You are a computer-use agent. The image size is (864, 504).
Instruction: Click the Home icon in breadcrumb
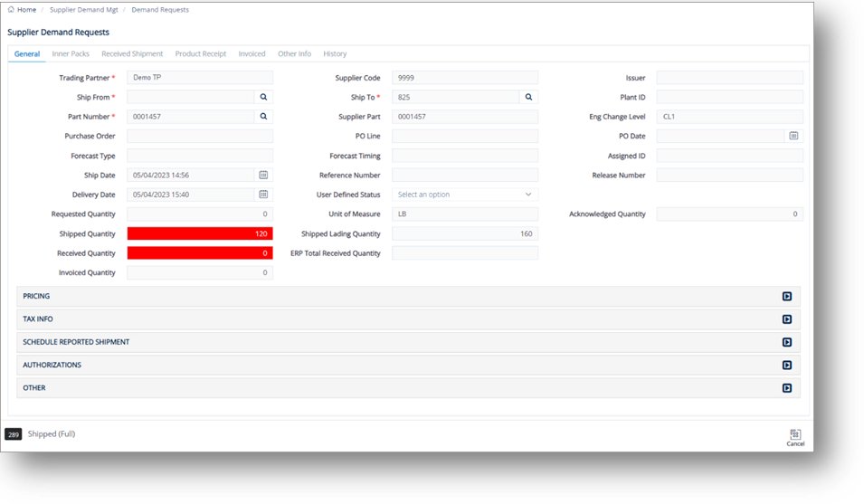click(x=11, y=9)
